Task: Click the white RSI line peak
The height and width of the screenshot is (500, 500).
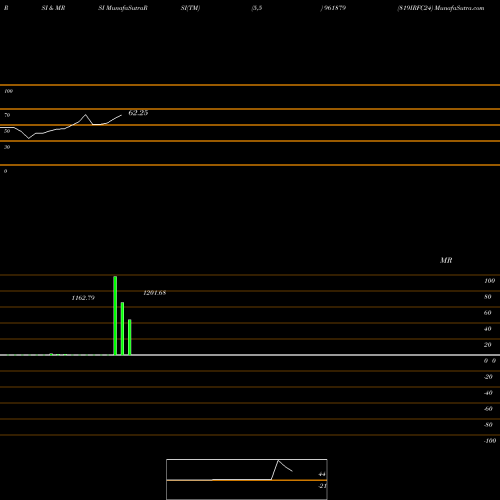Action: coord(86,115)
